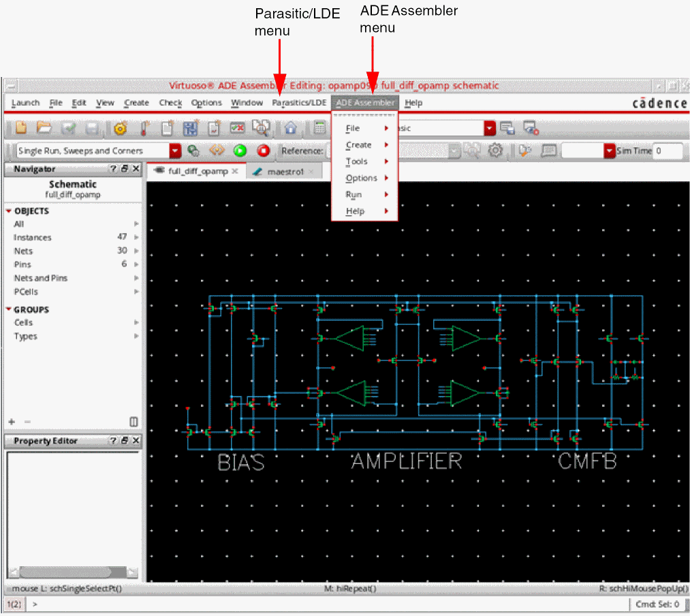Open the temperature thermometer icon

tap(144, 127)
